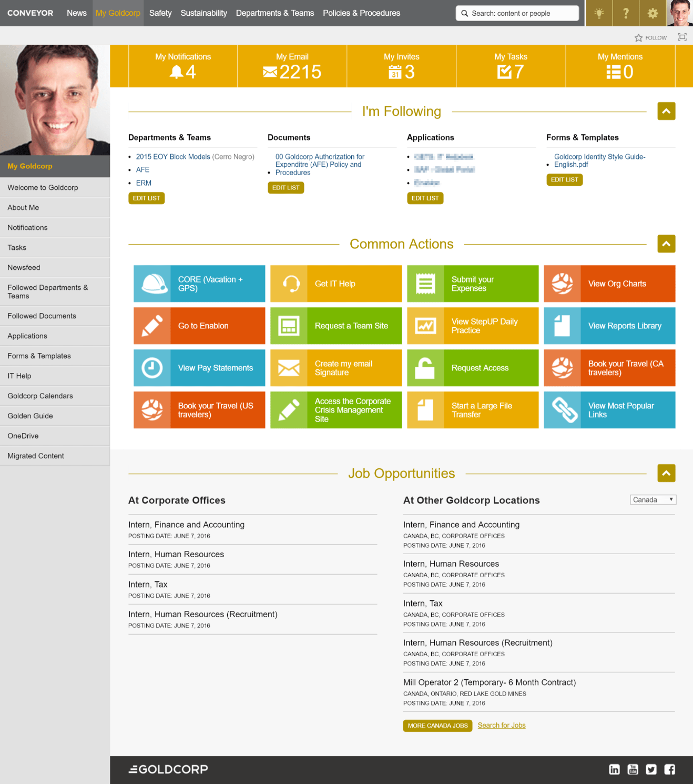Open the Safety menu item
The height and width of the screenshot is (784, 693).
click(x=160, y=13)
